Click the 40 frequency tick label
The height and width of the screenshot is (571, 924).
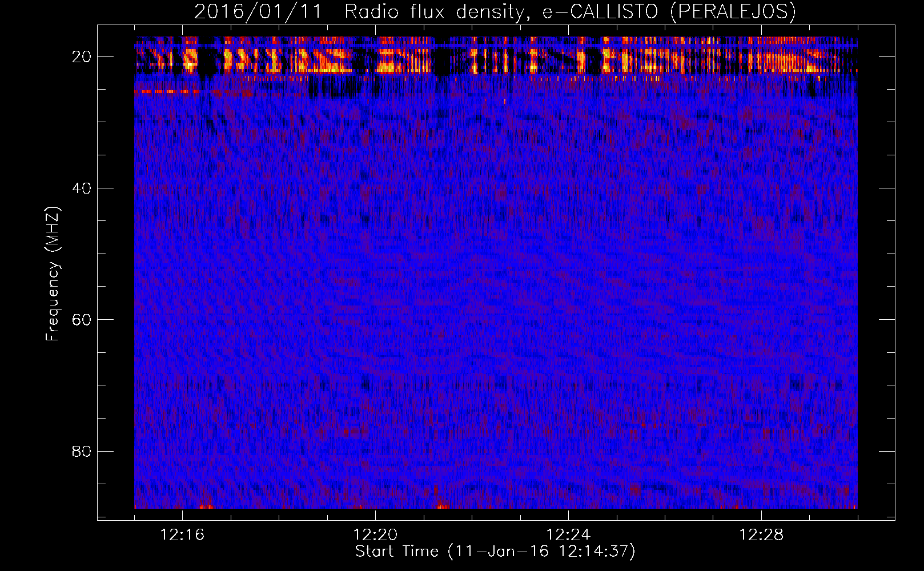pos(82,188)
